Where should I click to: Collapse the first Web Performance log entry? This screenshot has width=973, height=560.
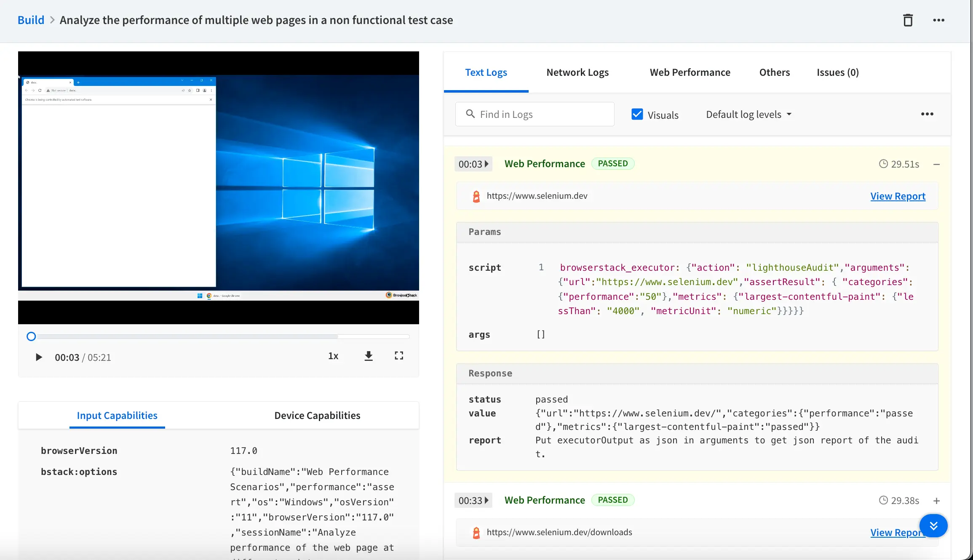pos(936,164)
